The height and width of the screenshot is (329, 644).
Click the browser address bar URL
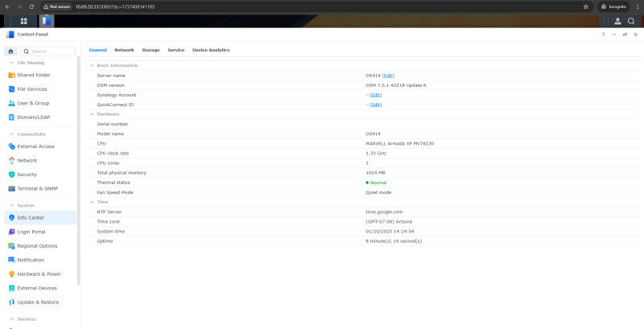(x=115, y=6)
